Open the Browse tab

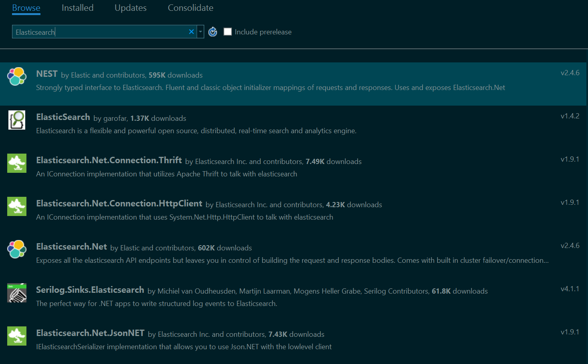(26, 8)
